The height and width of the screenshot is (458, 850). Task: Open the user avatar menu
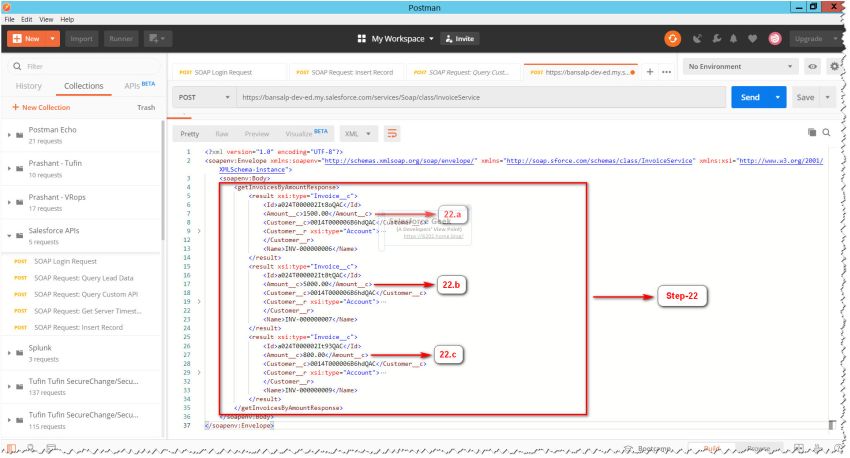tap(775, 38)
